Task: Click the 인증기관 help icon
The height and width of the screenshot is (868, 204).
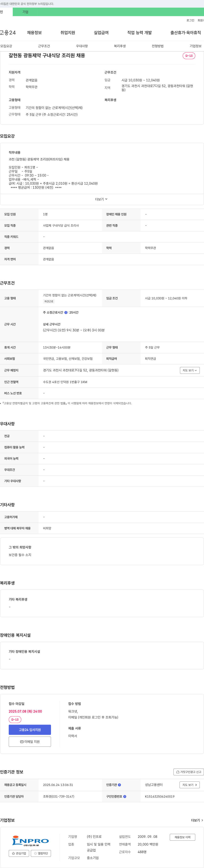Action: tap(119, 785)
